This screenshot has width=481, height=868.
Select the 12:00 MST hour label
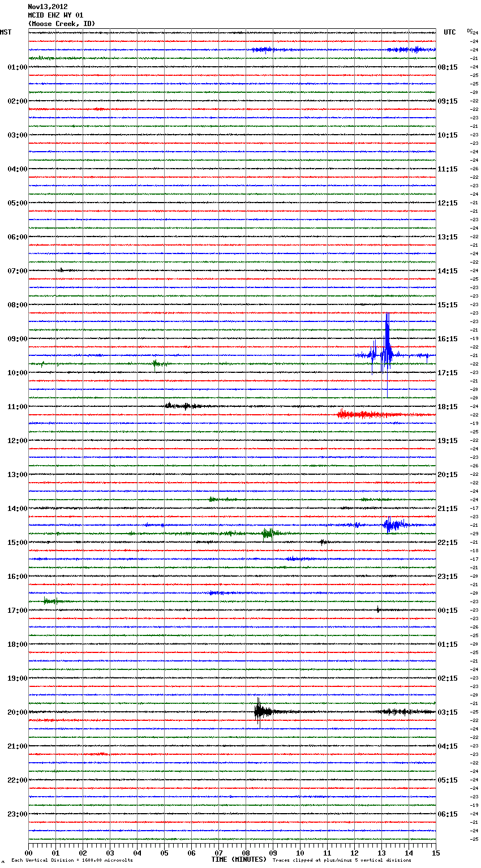pyautogui.click(x=17, y=441)
